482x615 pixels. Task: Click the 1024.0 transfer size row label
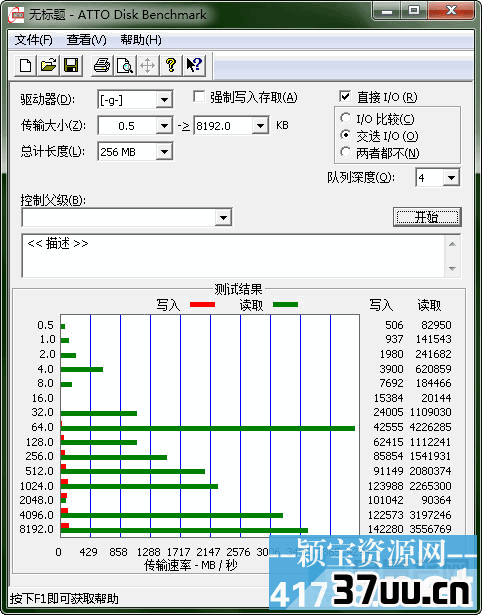pos(36,486)
